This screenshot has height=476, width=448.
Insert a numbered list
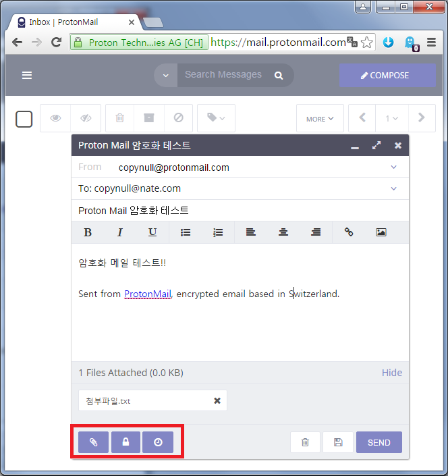coord(218,232)
